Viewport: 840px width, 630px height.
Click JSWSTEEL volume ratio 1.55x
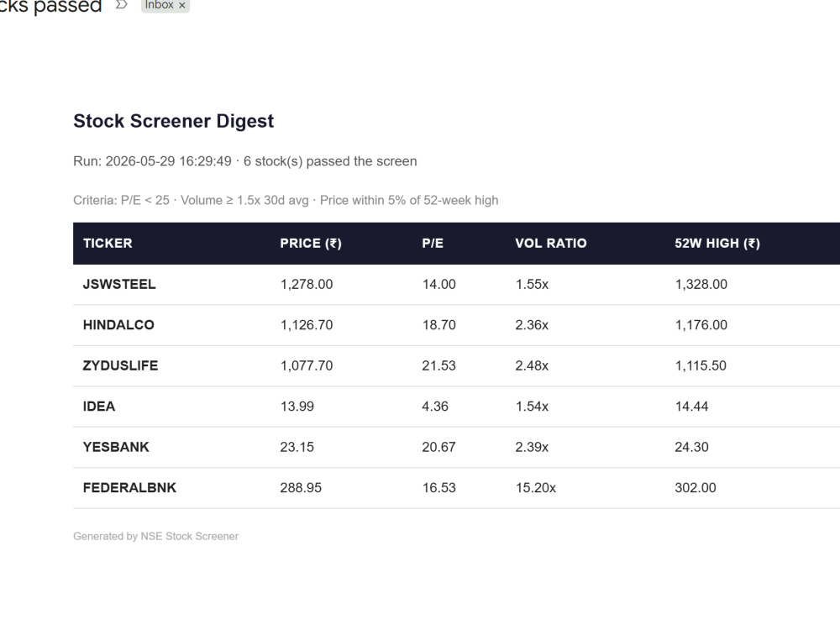pyautogui.click(x=532, y=285)
